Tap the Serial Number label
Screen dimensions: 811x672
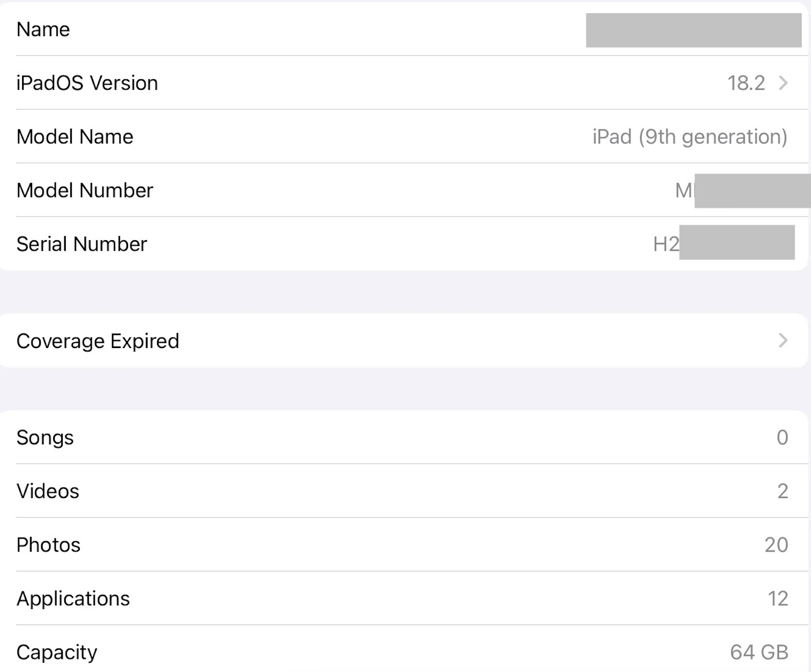pos(82,244)
